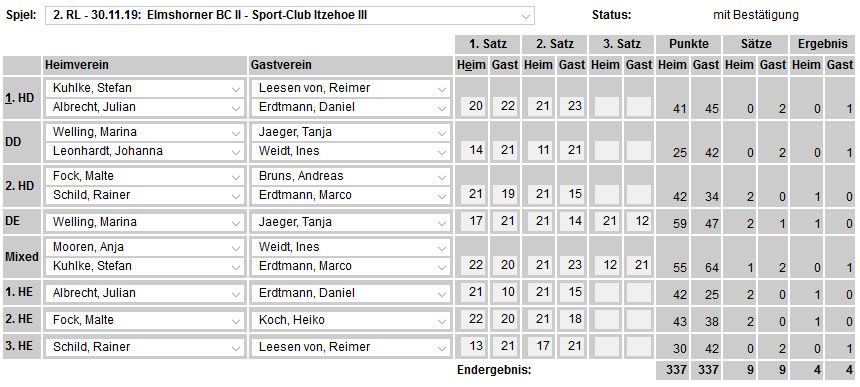Image resolution: width=860 pixels, height=387 pixels.
Task: Open the Mooren, Anja dropdown in Mixed
Action: point(144,247)
